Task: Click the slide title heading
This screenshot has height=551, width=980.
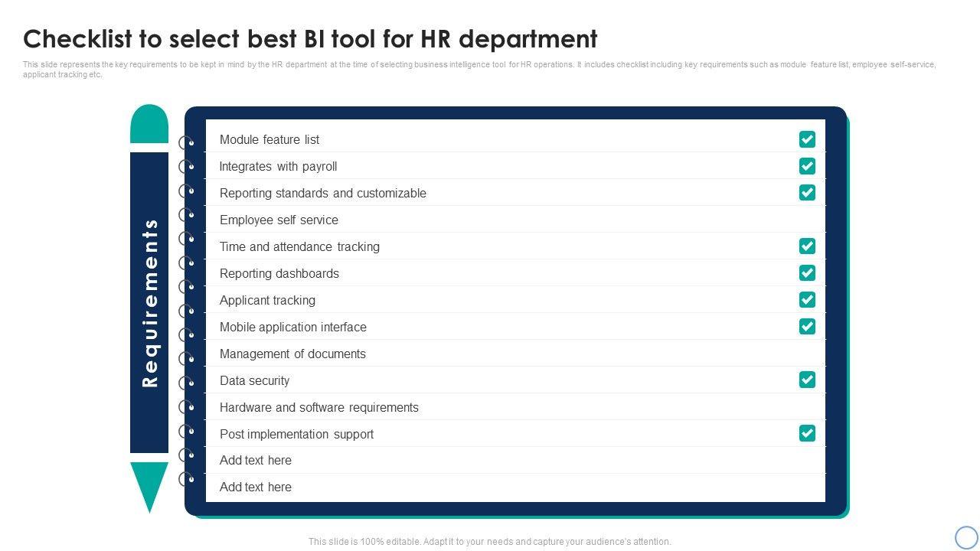Action: tap(310, 38)
